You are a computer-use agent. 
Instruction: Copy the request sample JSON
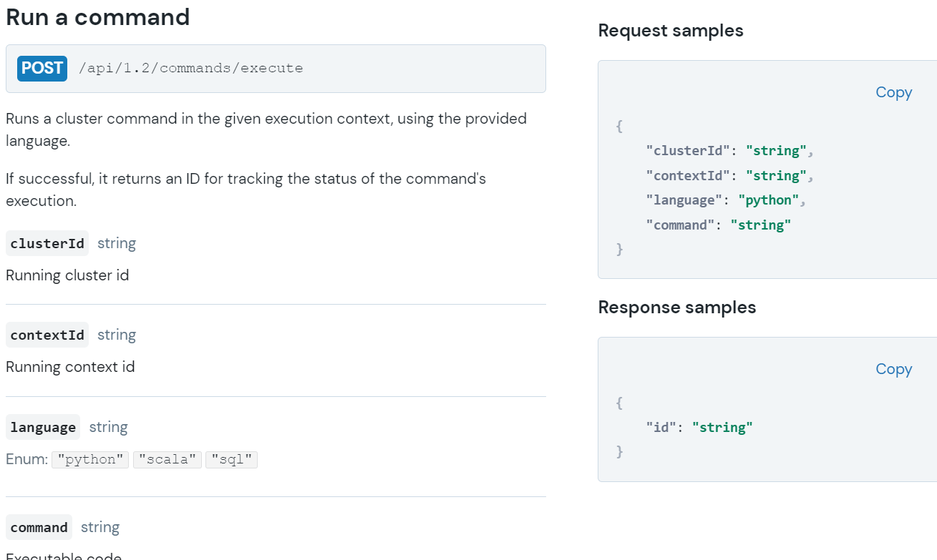pyautogui.click(x=893, y=92)
